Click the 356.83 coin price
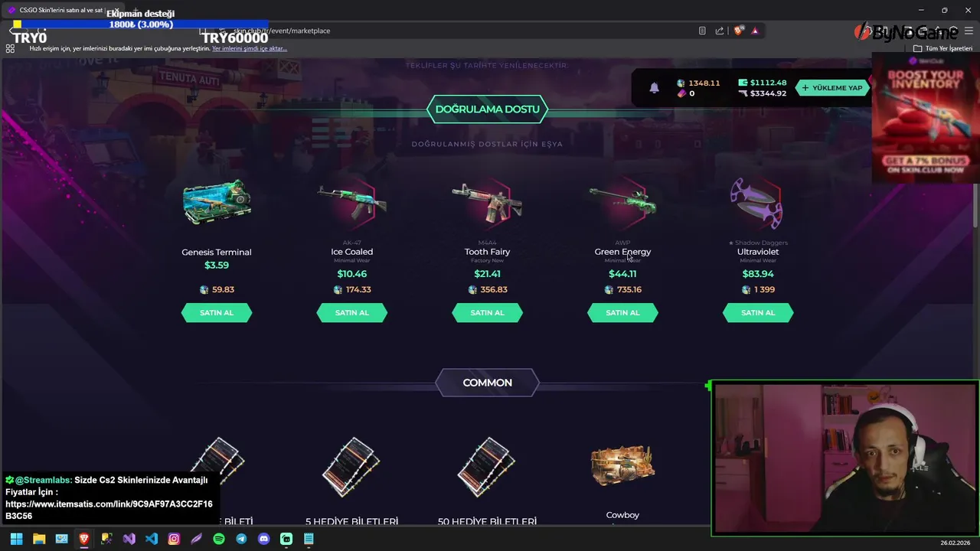The width and height of the screenshot is (980, 551). [494, 290]
